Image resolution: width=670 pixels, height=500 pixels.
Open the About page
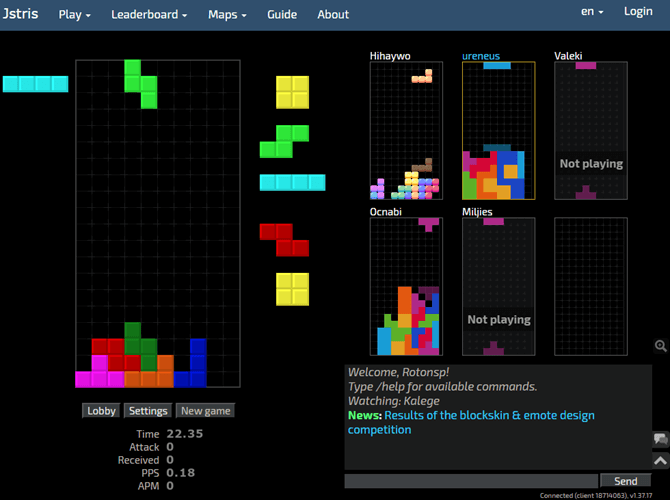(333, 14)
